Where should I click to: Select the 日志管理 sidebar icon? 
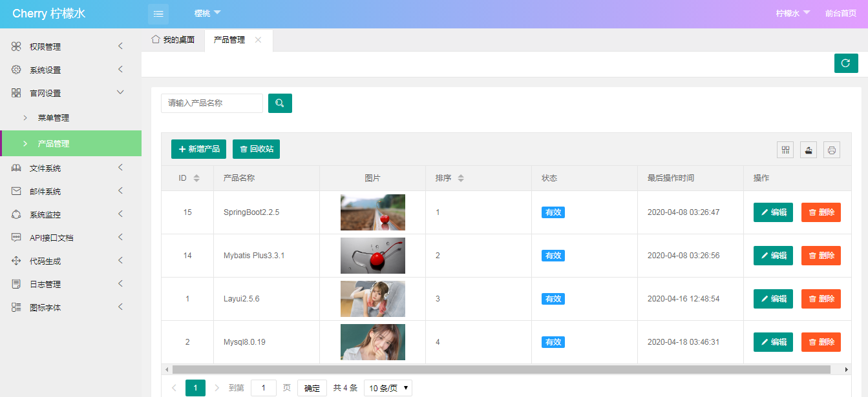15,283
